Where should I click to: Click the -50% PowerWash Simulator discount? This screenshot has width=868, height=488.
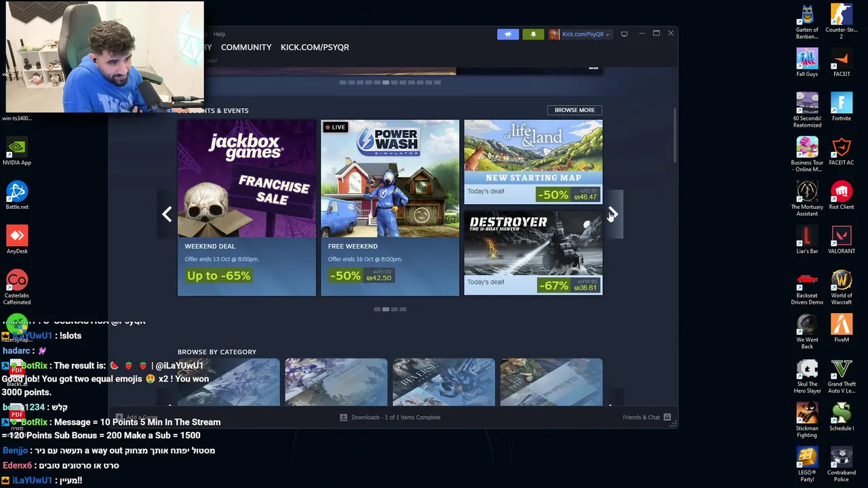coord(360,276)
